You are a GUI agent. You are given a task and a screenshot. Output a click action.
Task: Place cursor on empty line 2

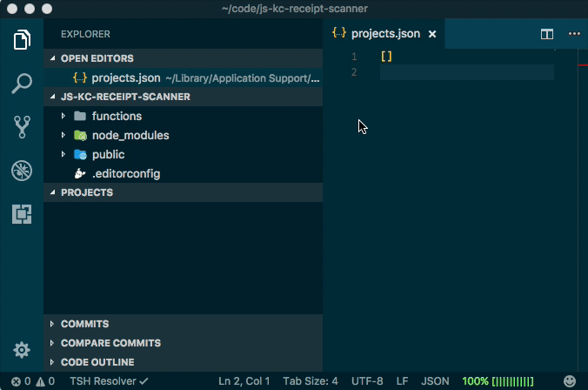coord(467,72)
